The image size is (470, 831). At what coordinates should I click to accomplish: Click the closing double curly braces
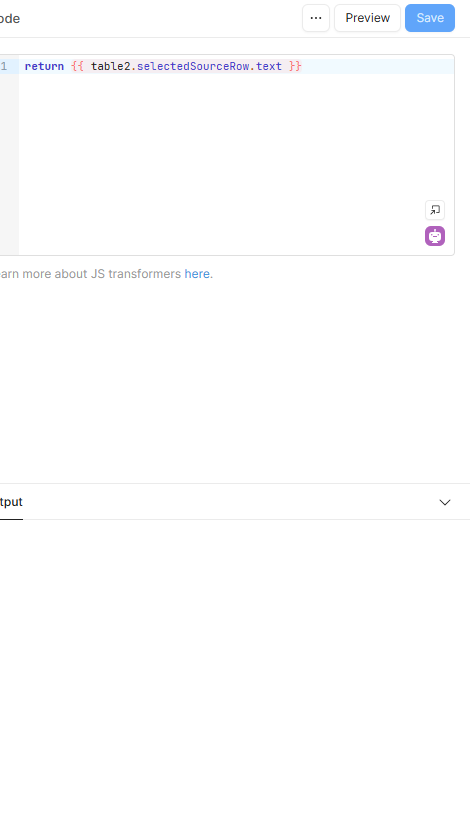295,66
